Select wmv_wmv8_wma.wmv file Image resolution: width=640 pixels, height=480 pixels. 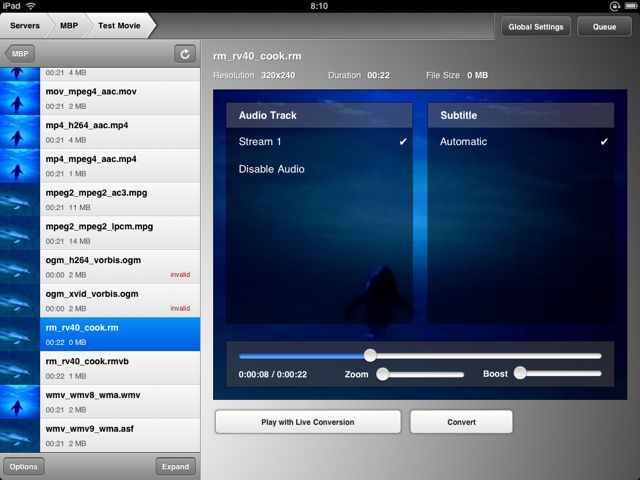coord(100,402)
